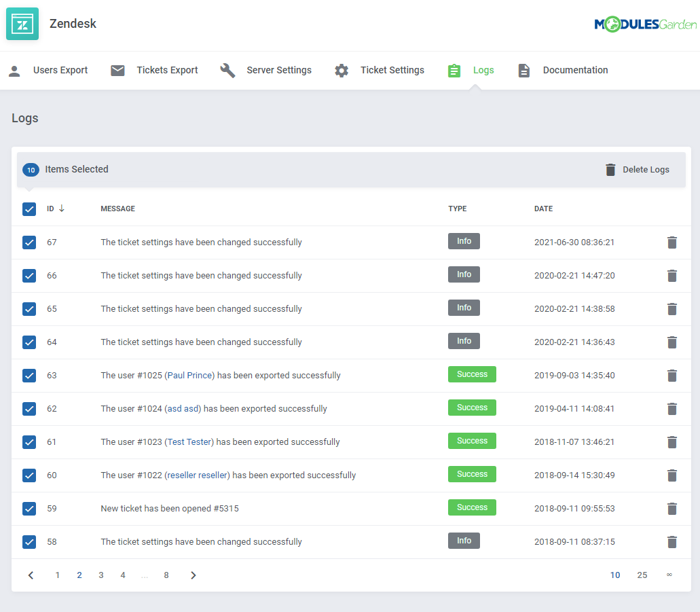Image resolution: width=700 pixels, height=612 pixels.
Task: Go to page 1 of logs
Action: [57, 575]
